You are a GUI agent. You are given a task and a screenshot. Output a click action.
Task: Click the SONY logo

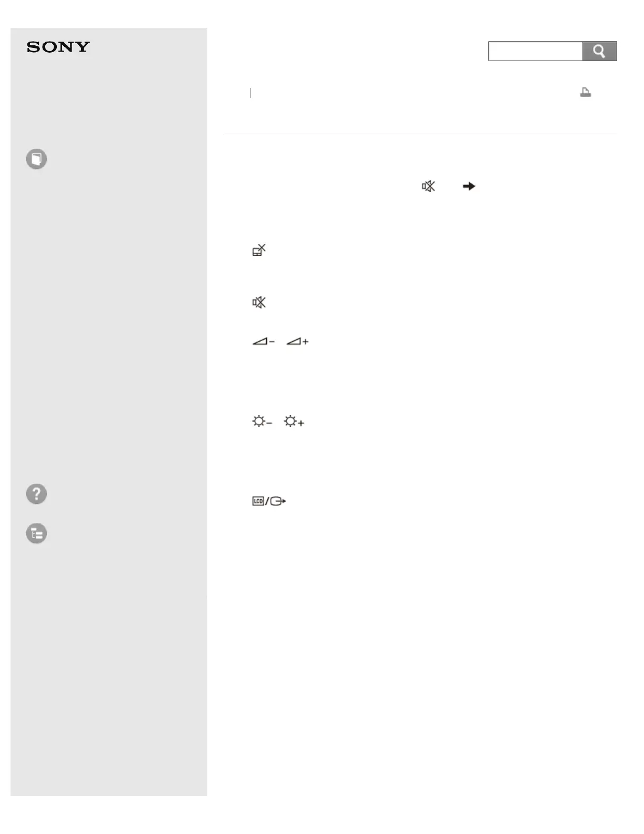58,47
